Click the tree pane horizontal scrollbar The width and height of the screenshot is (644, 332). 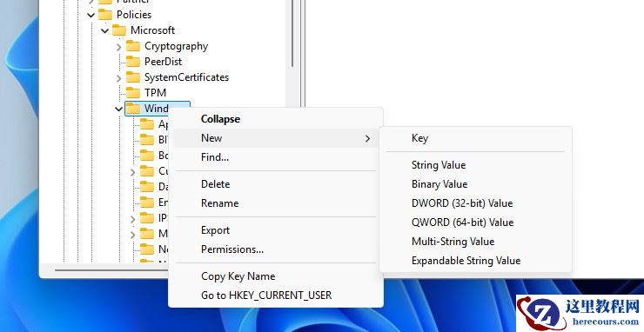[x=111, y=270]
